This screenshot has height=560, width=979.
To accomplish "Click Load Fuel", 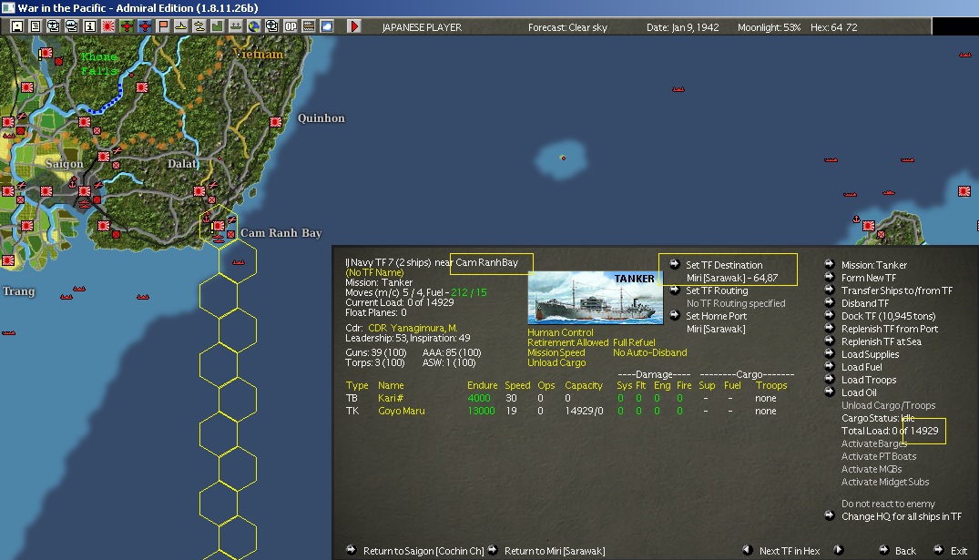I will point(861,367).
